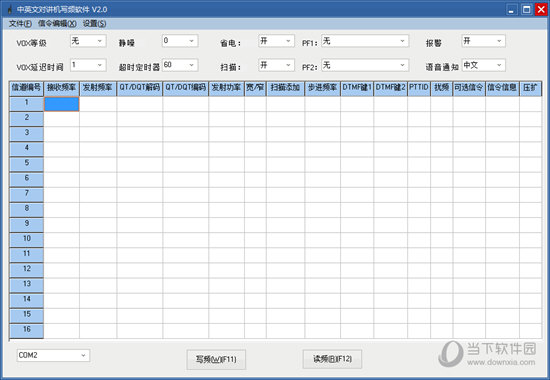Image resolution: width=550 pixels, height=380 pixels.
Task: Click the 可选信令 column header
Action: [469, 88]
